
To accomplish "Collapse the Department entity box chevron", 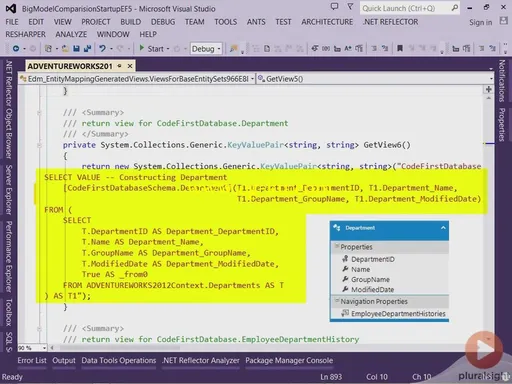I will (x=443, y=228).
